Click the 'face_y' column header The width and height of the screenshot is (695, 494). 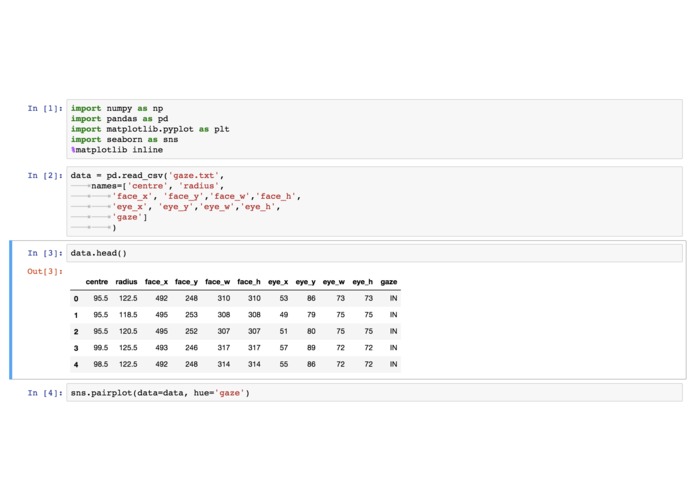pyautogui.click(x=186, y=282)
